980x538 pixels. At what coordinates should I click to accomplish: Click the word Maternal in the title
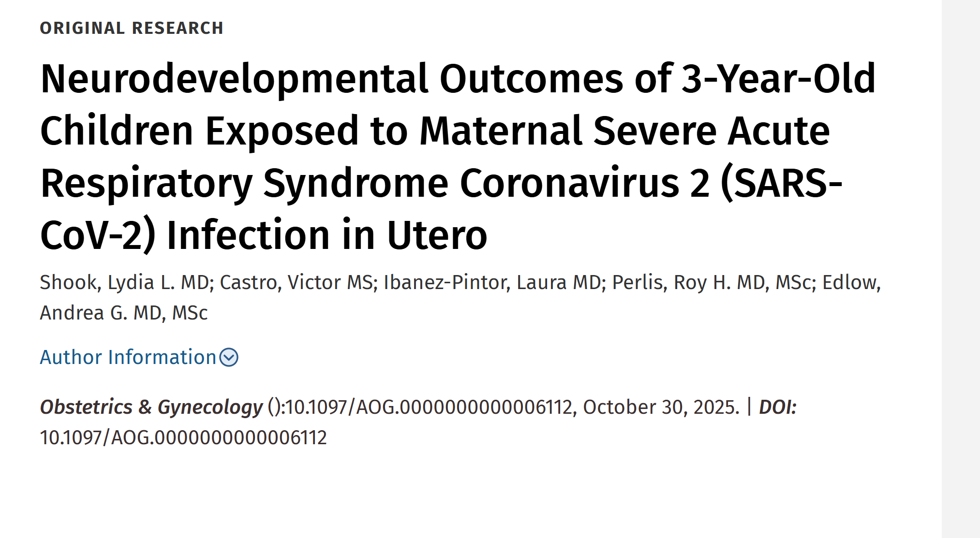tap(501, 131)
